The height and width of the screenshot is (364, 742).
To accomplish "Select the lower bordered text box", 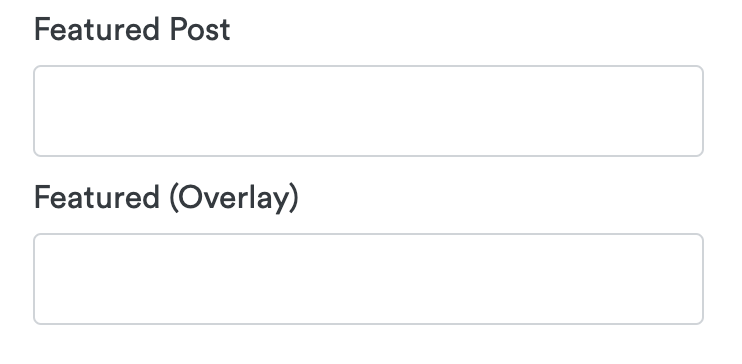I will 368,279.
